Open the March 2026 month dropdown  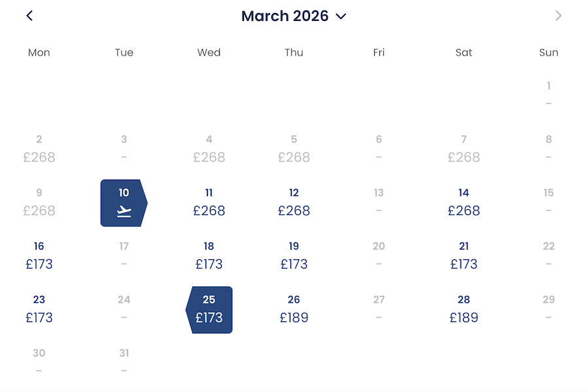tap(294, 16)
